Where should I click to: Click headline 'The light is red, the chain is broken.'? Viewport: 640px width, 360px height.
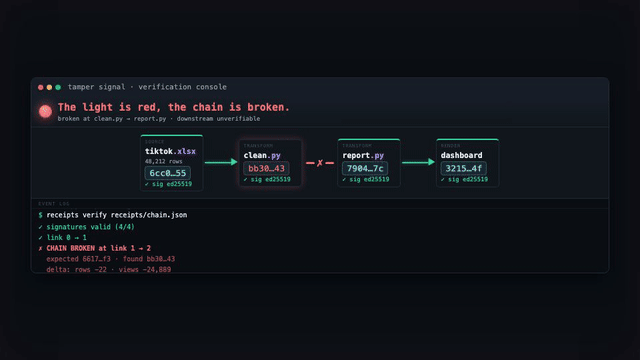coord(173,107)
